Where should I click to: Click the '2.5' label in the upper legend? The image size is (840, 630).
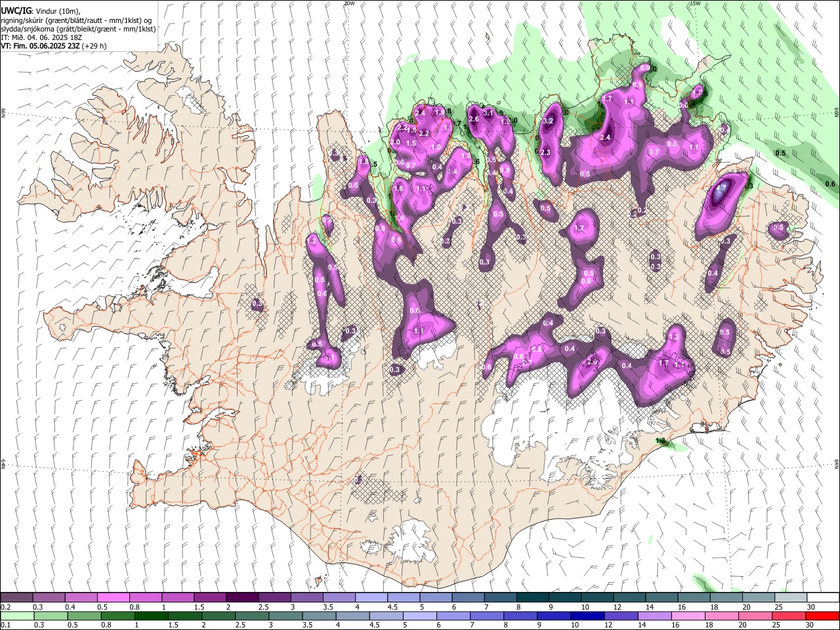tap(264, 607)
